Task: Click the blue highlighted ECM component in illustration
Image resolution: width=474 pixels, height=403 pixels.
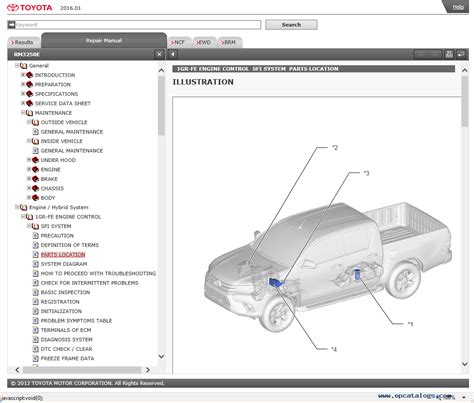Action: click(275, 283)
